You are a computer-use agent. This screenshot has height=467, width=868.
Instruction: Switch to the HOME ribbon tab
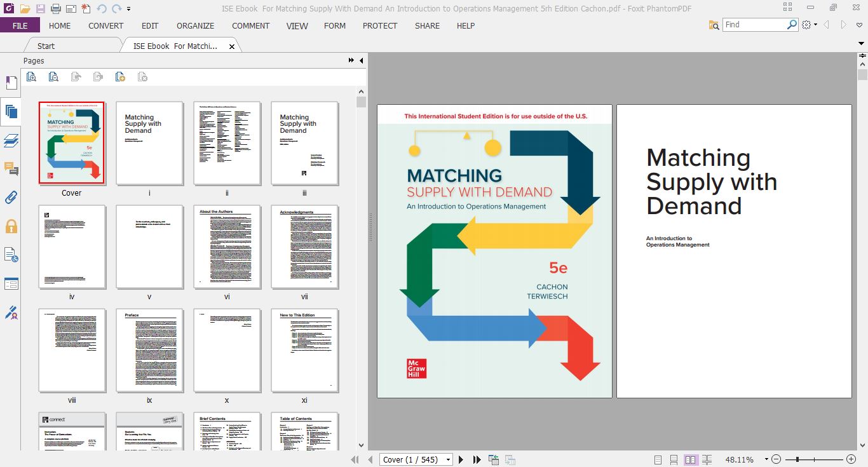tap(60, 25)
